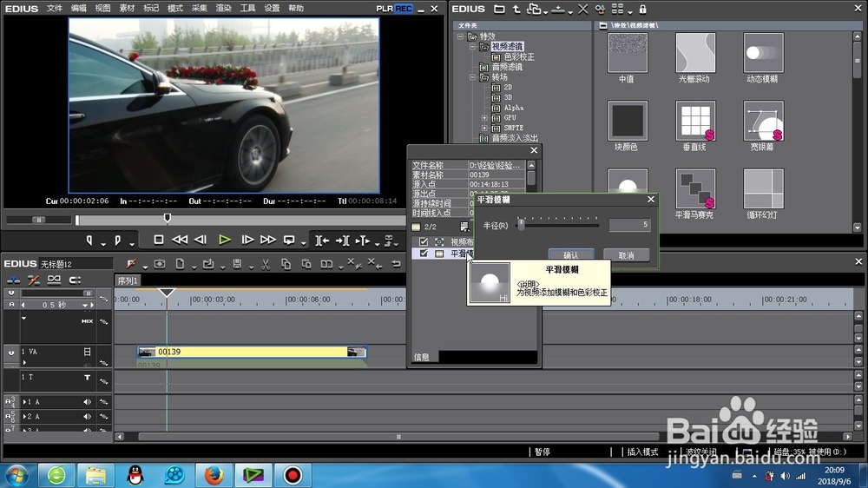
Task: Click the Set Out point icon
Action: [117, 240]
